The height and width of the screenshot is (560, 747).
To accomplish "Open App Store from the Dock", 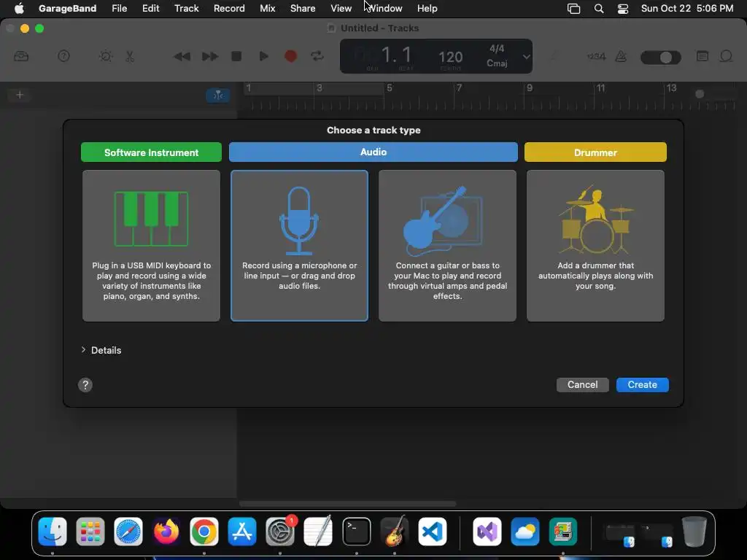I will pyautogui.click(x=242, y=531).
